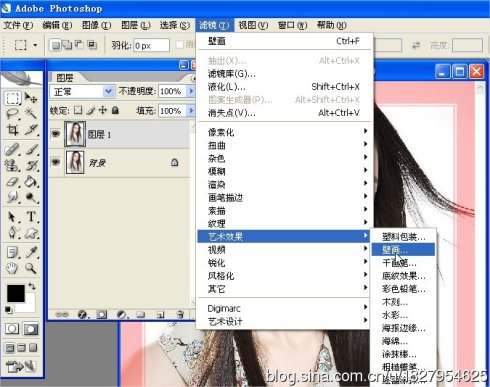Select 水彩... filter in submenu
490x387 pixels.
pyautogui.click(x=403, y=315)
